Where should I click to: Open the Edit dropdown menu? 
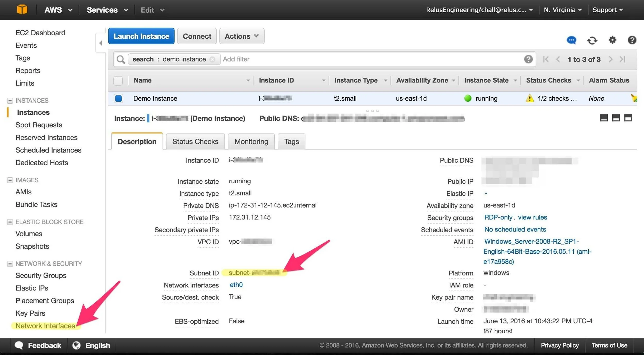152,10
